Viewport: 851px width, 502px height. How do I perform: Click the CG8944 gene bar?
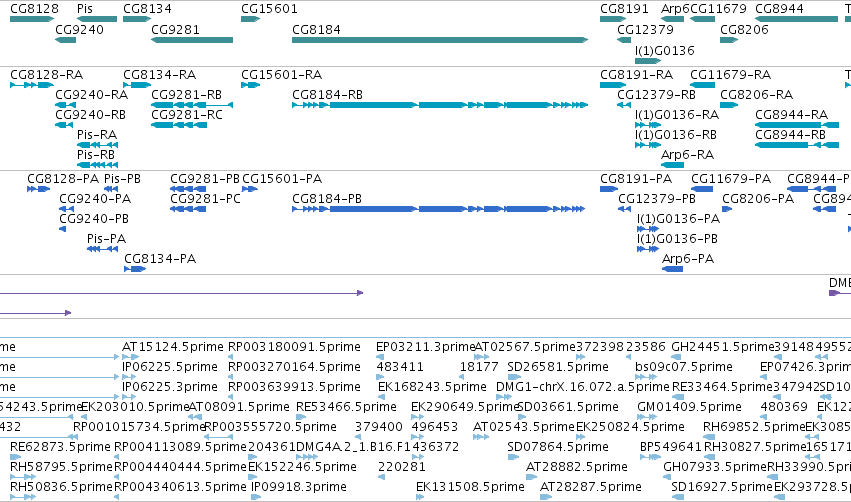[797, 19]
